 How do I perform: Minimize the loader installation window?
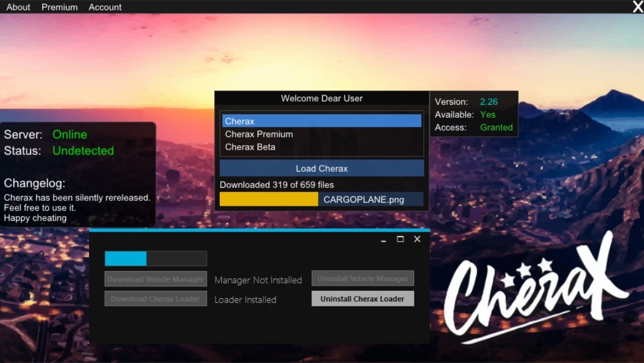coord(383,239)
